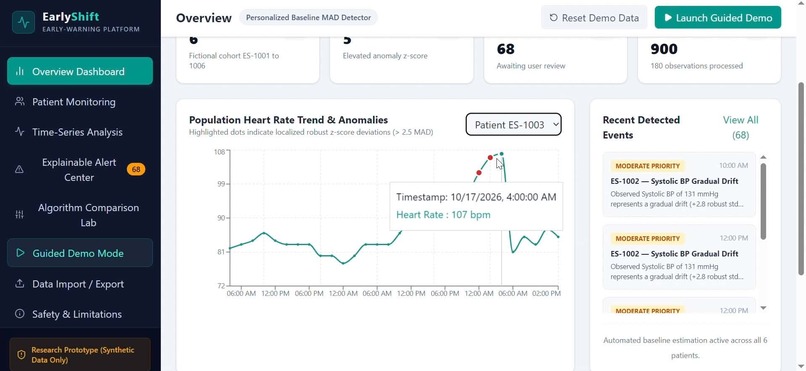Click the Explainable Alert Center warning icon
This screenshot has height=371, width=806.
click(20, 170)
